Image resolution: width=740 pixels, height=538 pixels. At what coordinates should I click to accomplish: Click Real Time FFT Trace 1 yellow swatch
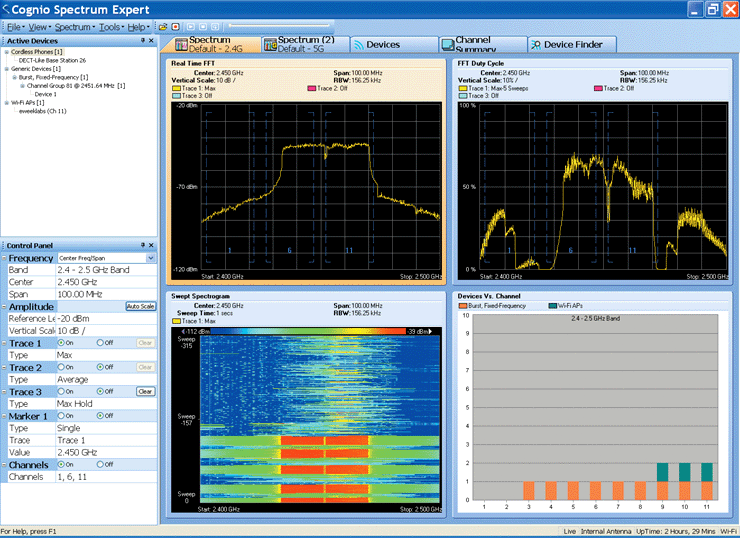pos(177,88)
